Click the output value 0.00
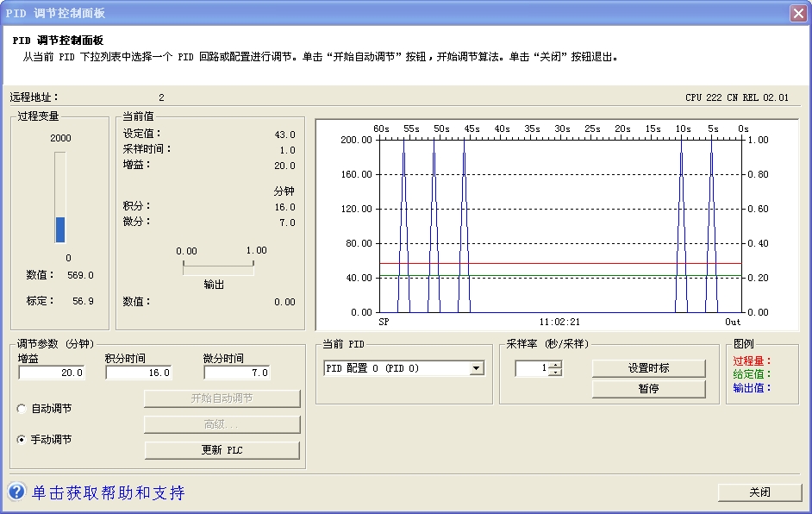Screen dimensions: 812x514 coord(284,302)
